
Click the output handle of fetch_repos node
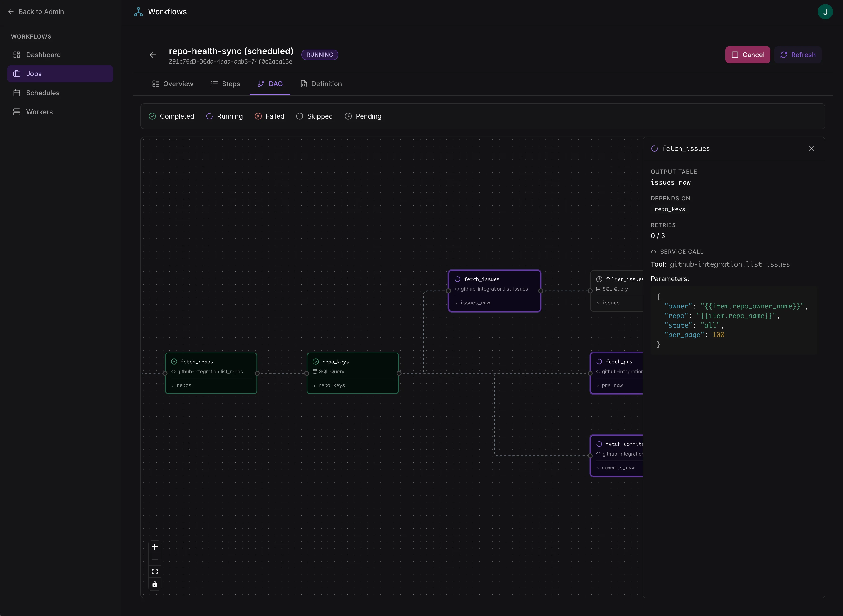pos(257,373)
